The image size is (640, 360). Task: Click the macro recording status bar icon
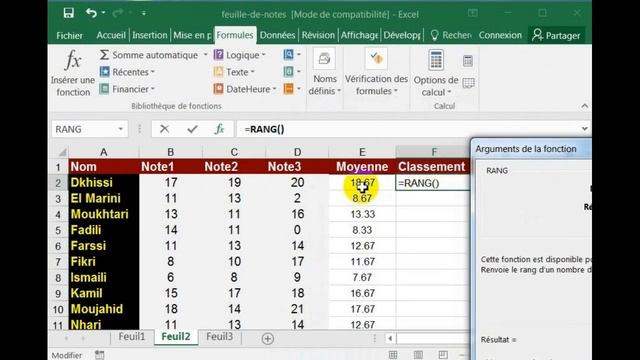(x=99, y=355)
